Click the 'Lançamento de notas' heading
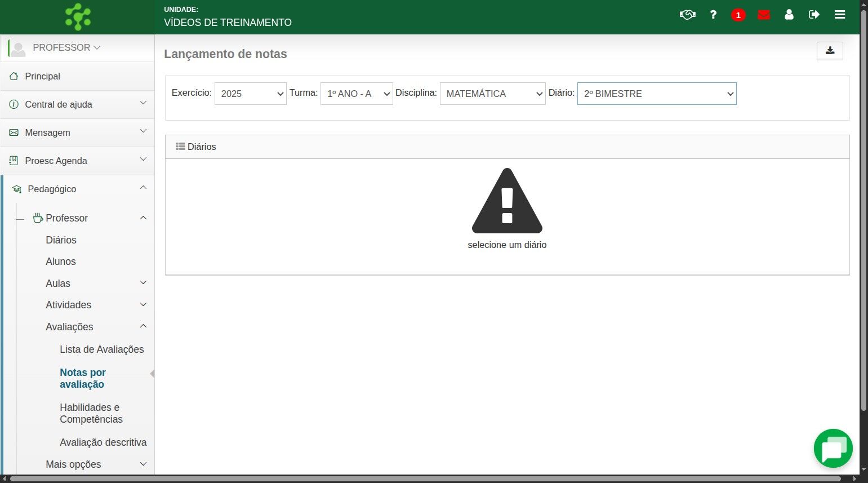Viewport: 868px width, 483px height. 225,54
